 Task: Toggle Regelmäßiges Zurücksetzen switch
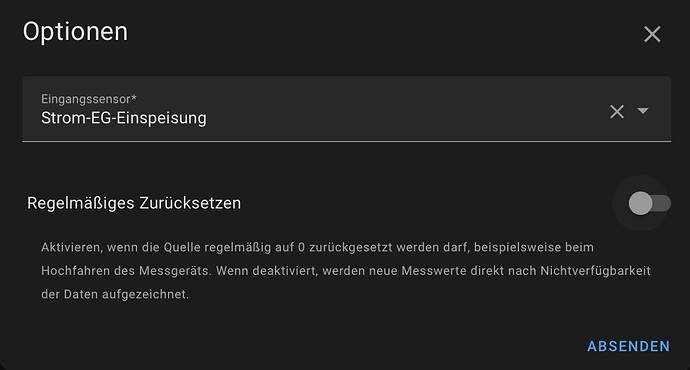(x=649, y=203)
